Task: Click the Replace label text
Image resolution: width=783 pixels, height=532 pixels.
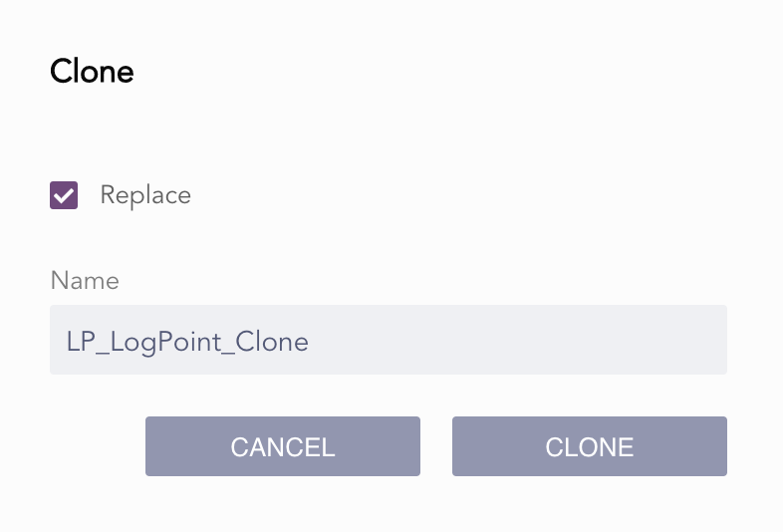Action: tap(145, 195)
